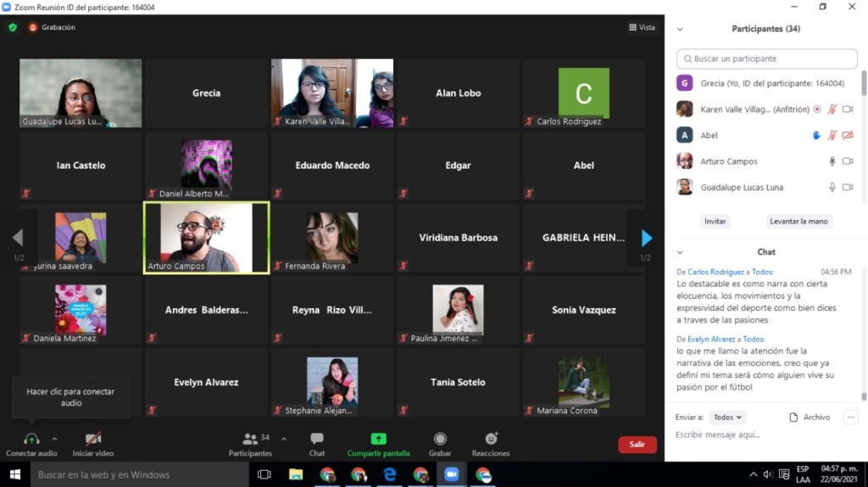The width and height of the screenshot is (868, 487).
Task: Click the green encryption shield icon
Action: click(13, 27)
